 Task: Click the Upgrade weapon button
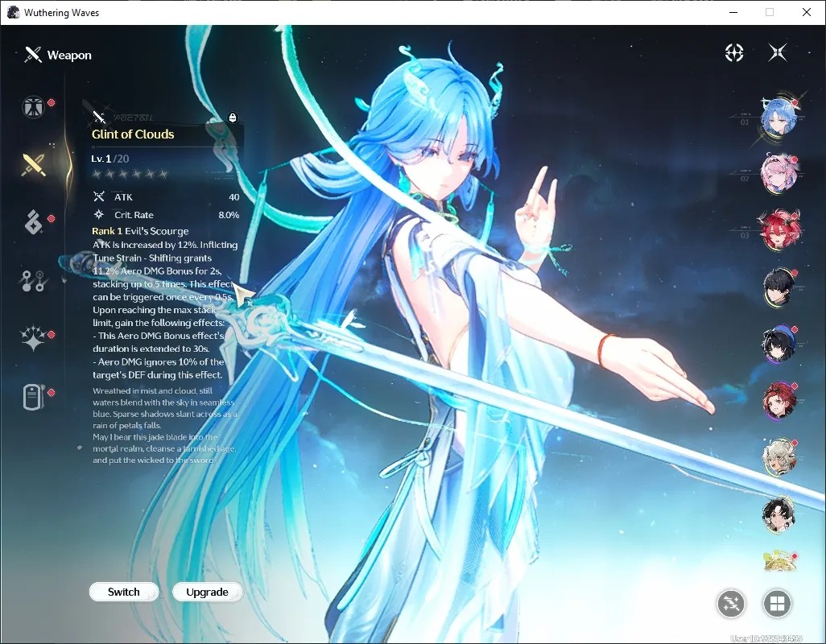[x=207, y=592]
